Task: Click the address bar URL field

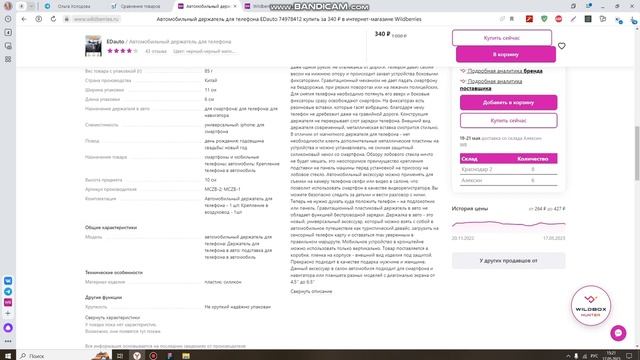Action: (x=289, y=19)
